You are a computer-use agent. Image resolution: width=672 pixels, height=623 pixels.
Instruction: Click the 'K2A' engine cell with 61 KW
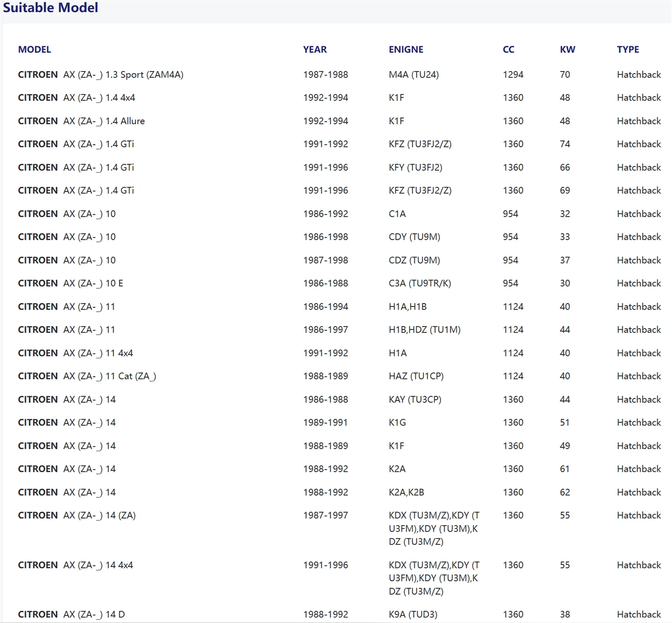(x=397, y=469)
